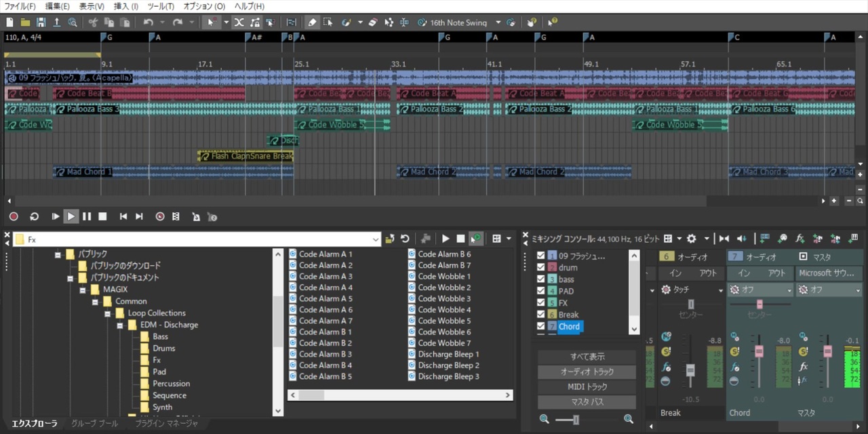The image size is (868, 434).
Task: Open the 表示(V) menu
Action: tap(92, 6)
